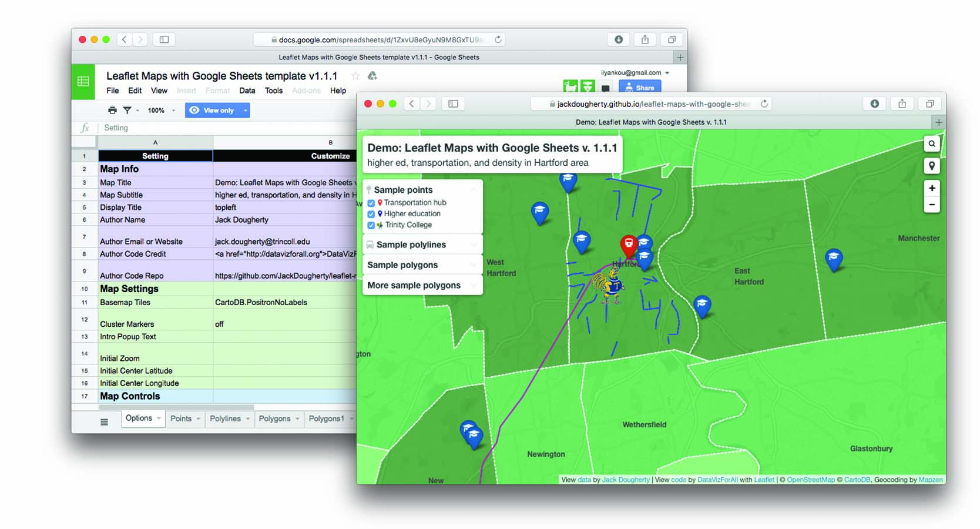Open the OpenStreetMap attribution link
980x529 pixels.
pos(811,480)
